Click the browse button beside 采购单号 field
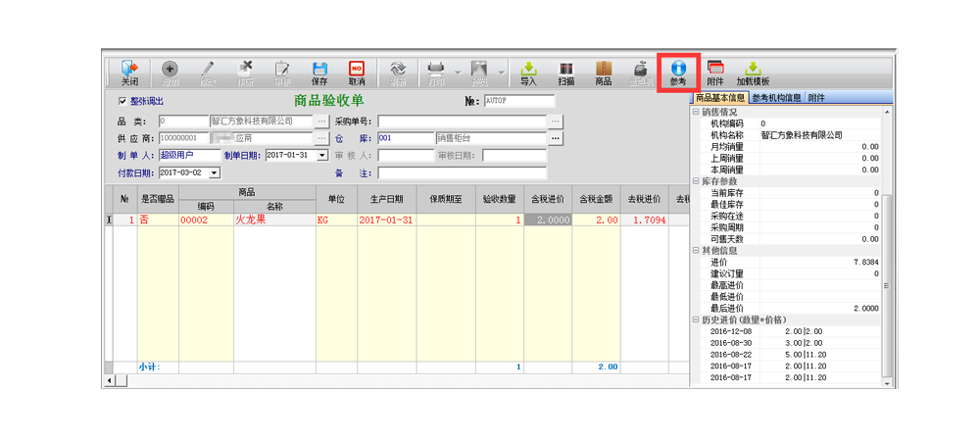The image size is (980, 441). [557, 121]
